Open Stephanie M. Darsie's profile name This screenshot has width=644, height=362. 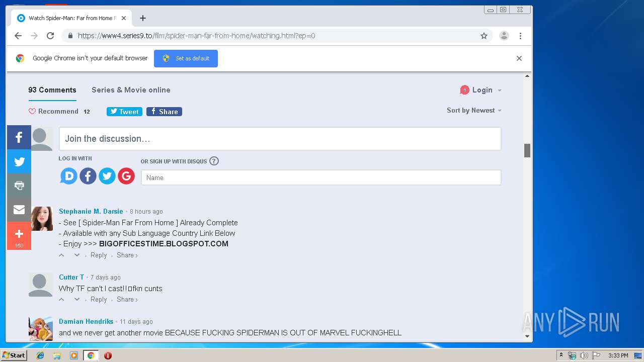pyautogui.click(x=91, y=211)
